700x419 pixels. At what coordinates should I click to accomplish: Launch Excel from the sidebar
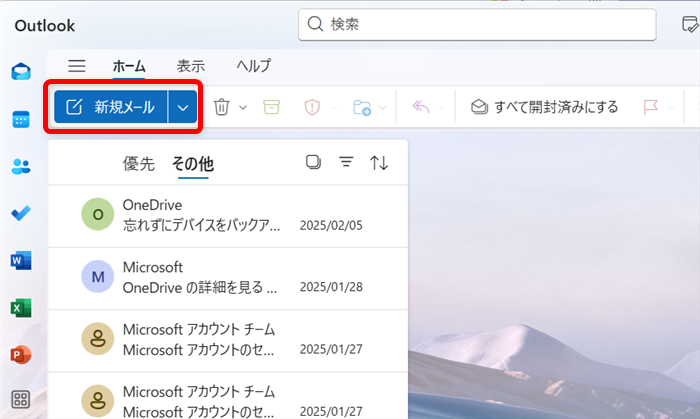coord(21,308)
